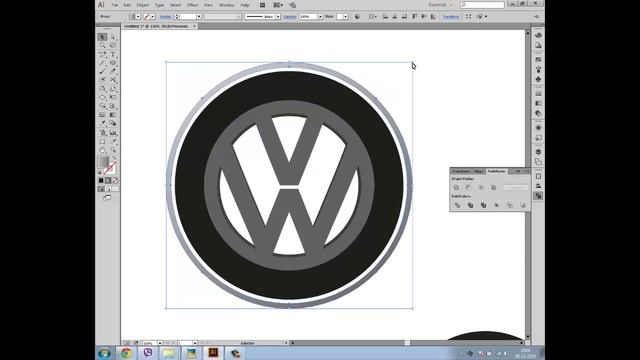Viewport: 640px width, 360px height.
Task: Click the Opacity link in control bar
Action: coord(290,17)
